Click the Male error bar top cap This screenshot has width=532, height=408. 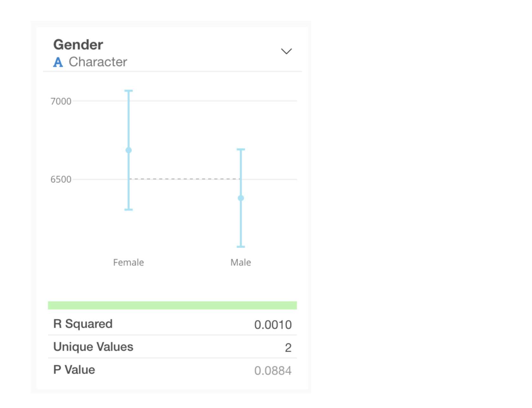pyautogui.click(x=241, y=149)
